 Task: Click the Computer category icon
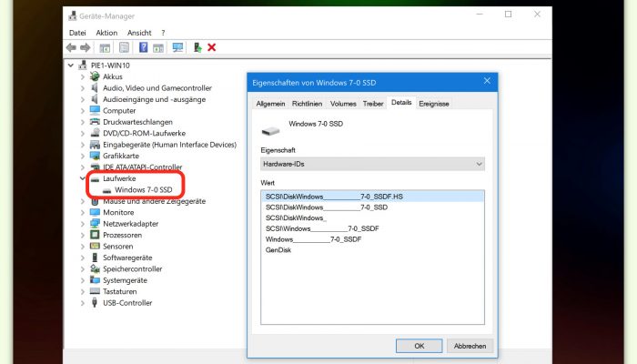point(95,110)
